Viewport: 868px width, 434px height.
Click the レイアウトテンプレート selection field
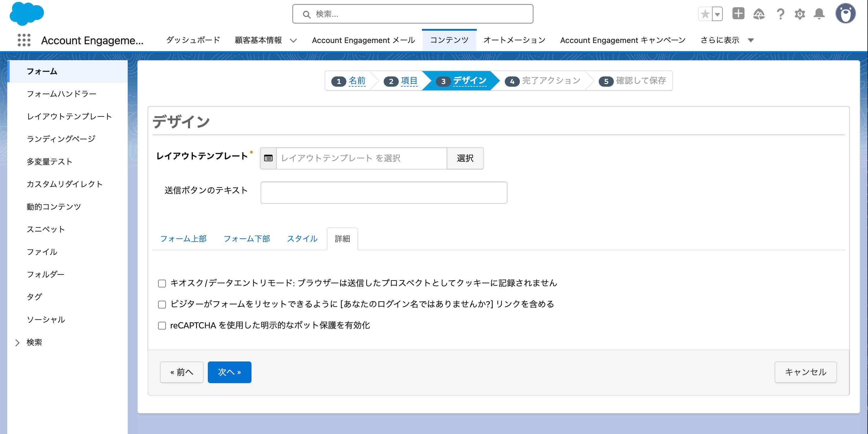pyautogui.click(x=361, y=158)
